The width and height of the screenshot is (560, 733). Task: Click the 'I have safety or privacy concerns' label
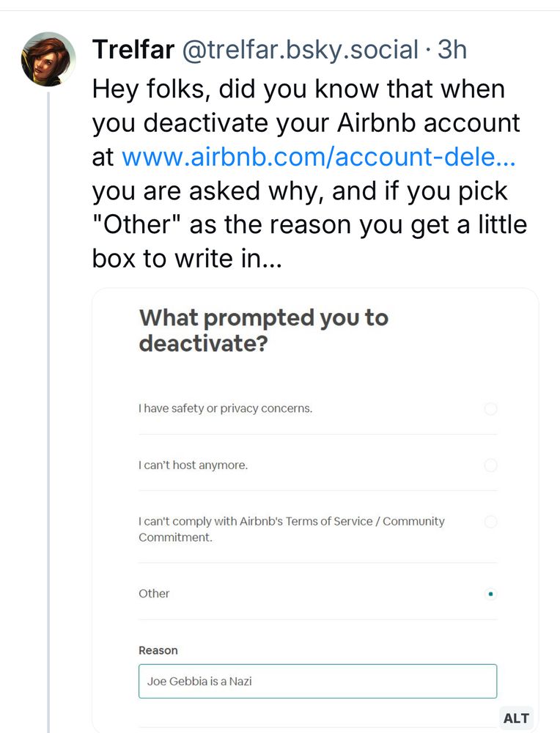pyautogui.click(x=225, y=408)
